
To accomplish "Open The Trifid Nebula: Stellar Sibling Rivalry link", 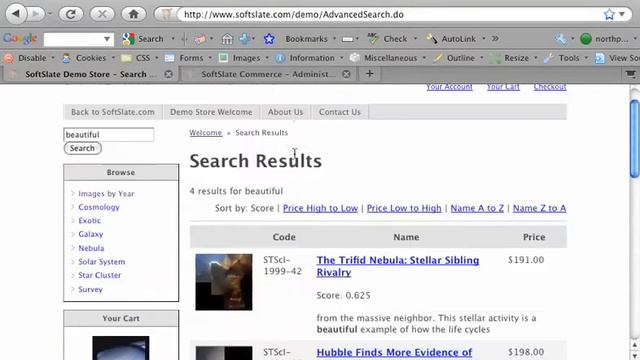I will [398, 266].
